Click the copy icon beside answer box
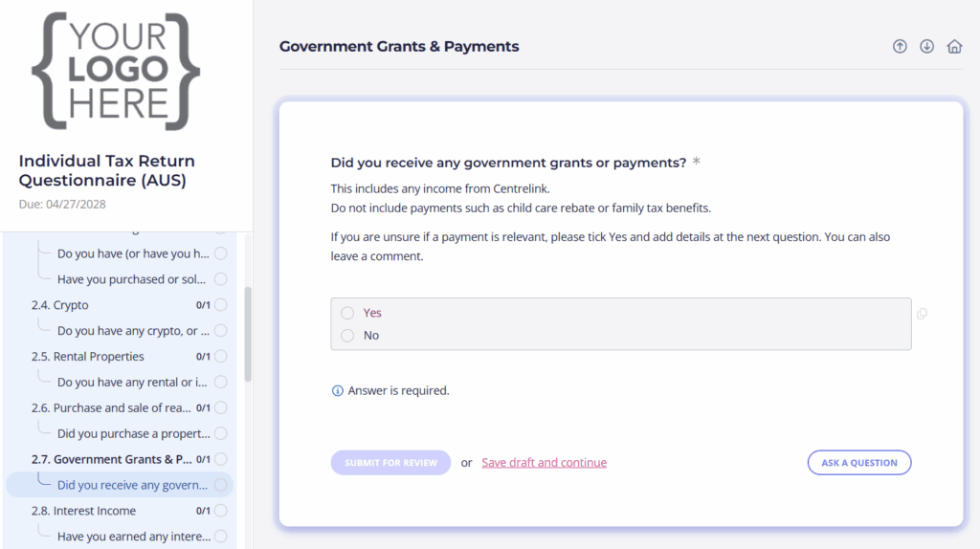The height and width of the screenshot is (549, 980). coord(922,314)
